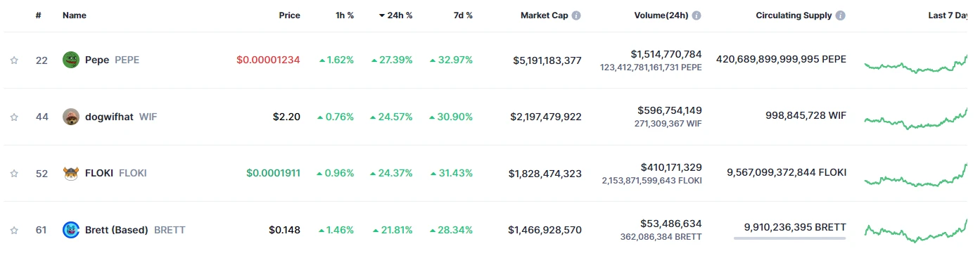Click the FLOKI viking dog icon
Screen dimensions: 980x258
[x=70, y=173]
